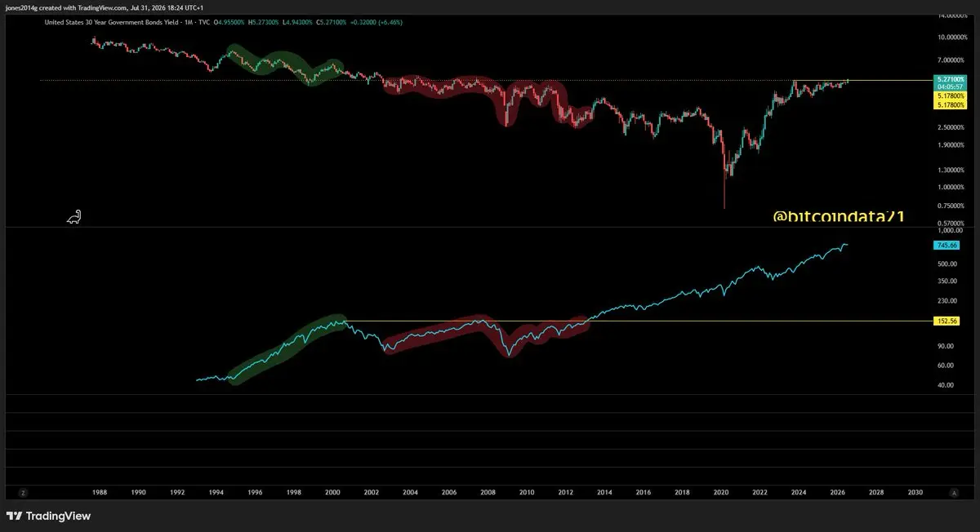The height and width of the screenshot is (532, 980).
Task: Click the 1994 label on the time axis
Action: (x=216, y=493)
